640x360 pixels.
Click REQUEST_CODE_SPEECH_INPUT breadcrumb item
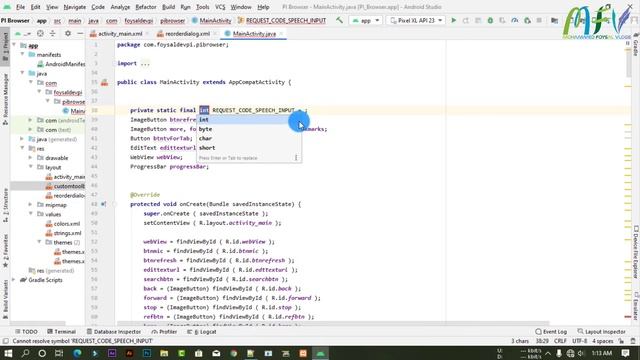click(282, 20)
